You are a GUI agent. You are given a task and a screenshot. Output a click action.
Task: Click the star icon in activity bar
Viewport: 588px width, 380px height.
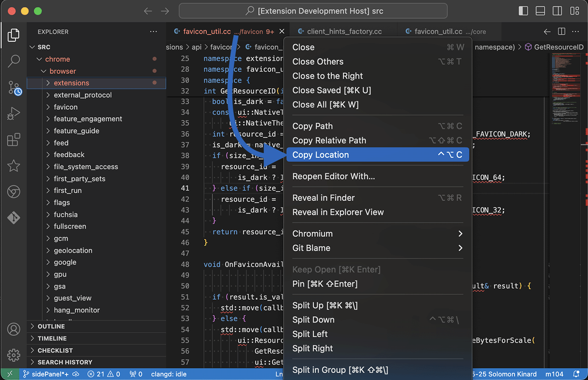(14, 166)
